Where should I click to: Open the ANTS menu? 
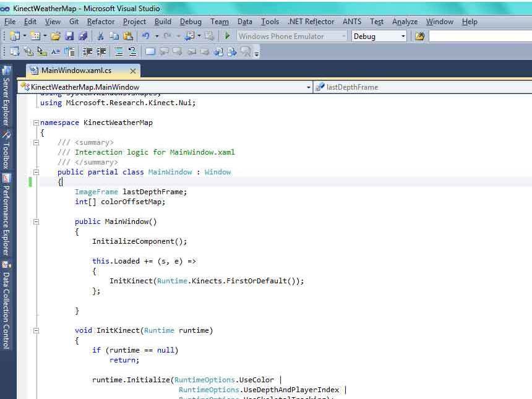tap(352, 22)
